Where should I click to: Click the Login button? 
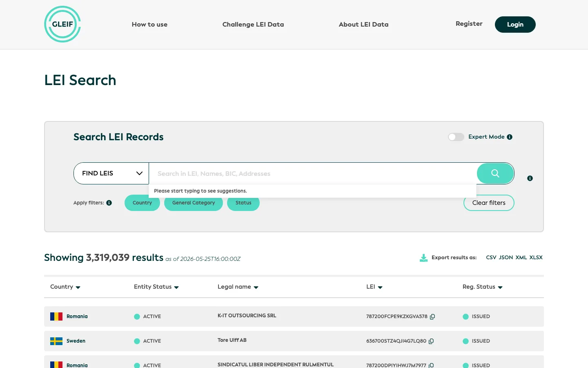(x=515, y=25)
